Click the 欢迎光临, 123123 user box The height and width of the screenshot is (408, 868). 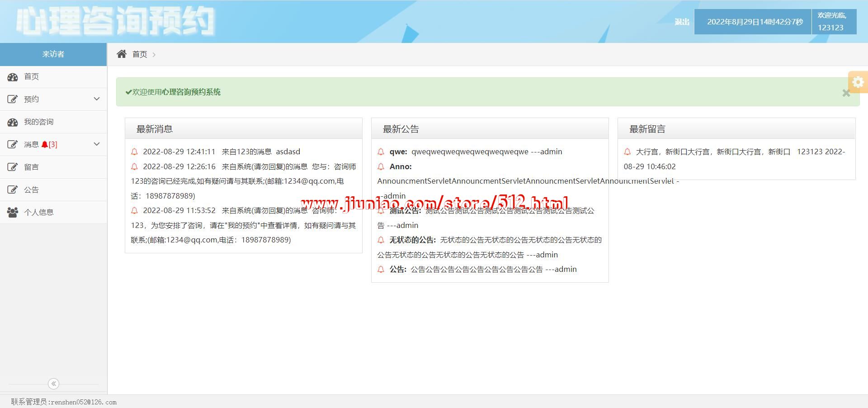[x=834, y=22]
